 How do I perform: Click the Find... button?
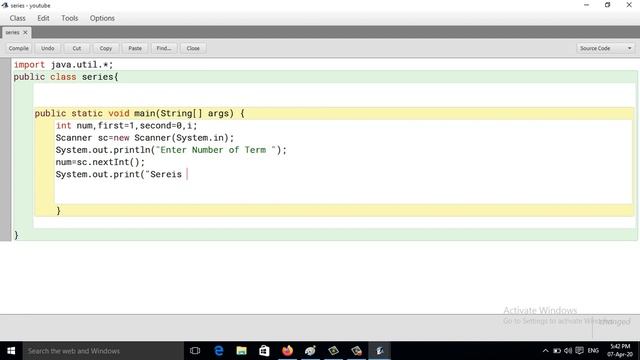point(164,48)
